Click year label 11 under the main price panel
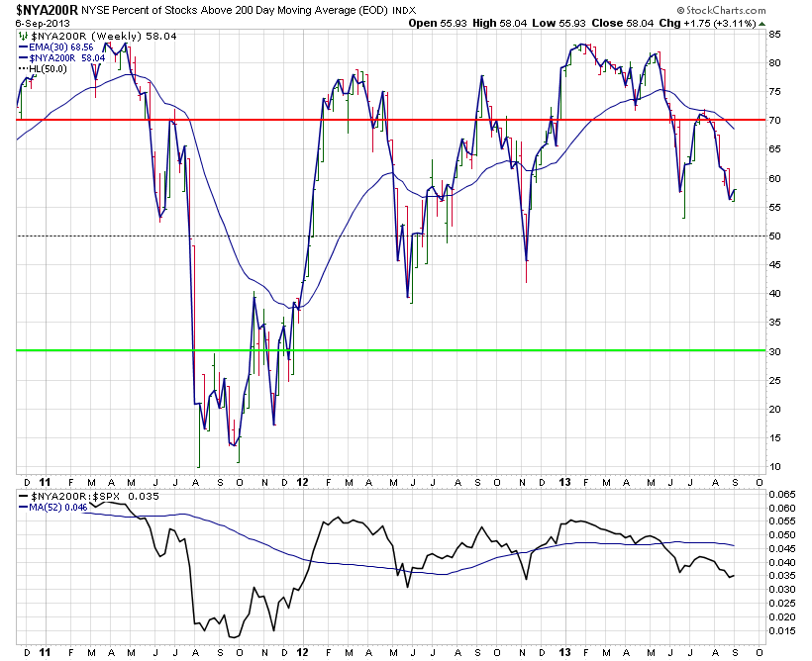812x661 pixels. pos(45,482)
